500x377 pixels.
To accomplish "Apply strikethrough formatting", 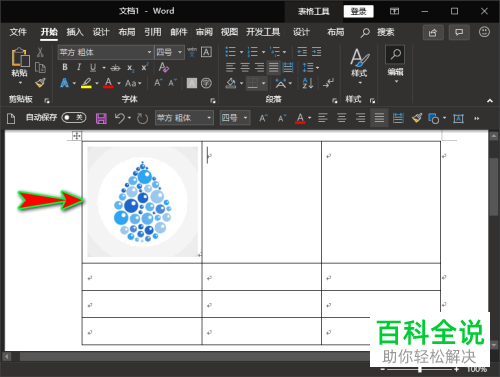I will pos(115,68).
